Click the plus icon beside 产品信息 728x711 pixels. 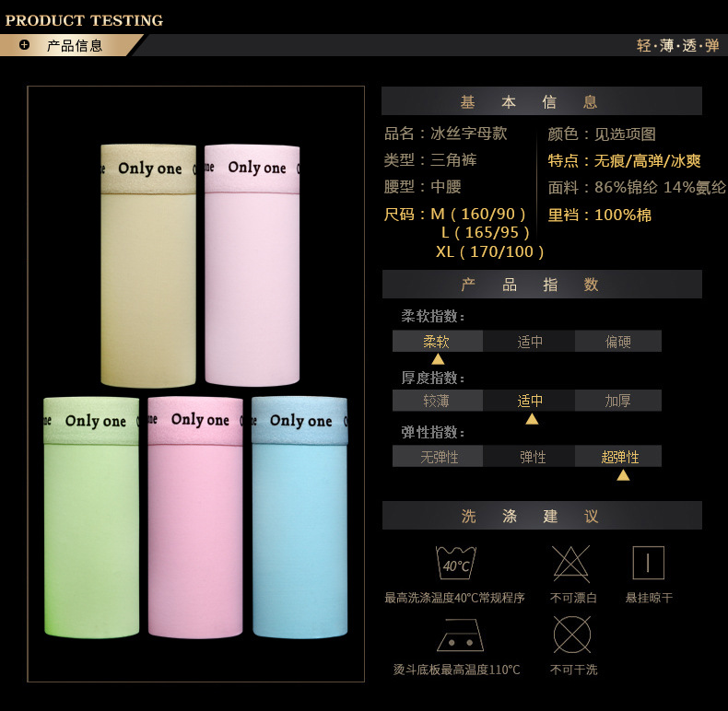(x=24, y=45)
